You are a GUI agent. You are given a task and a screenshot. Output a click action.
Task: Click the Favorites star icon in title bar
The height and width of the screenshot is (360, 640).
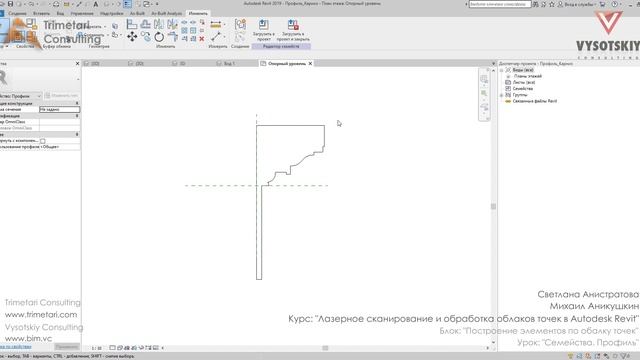552,4
